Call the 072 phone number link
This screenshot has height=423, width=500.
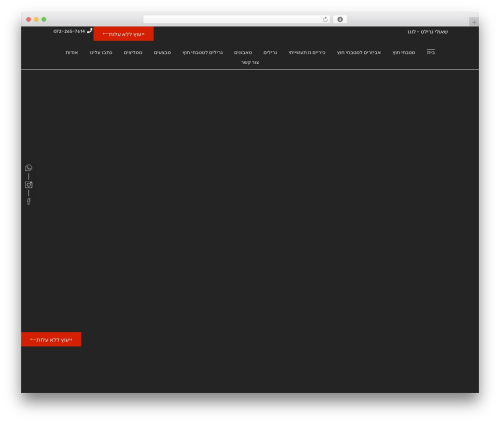point(69,31)
